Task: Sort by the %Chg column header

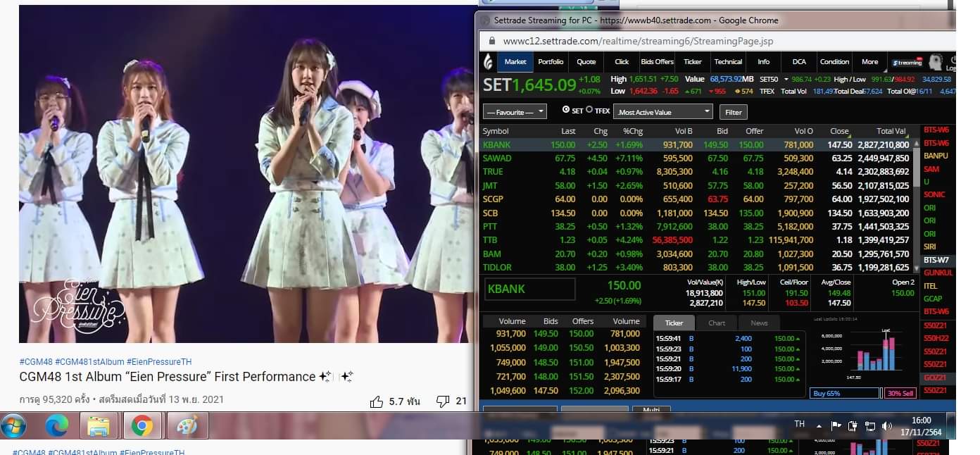Action: pos(633,131)
